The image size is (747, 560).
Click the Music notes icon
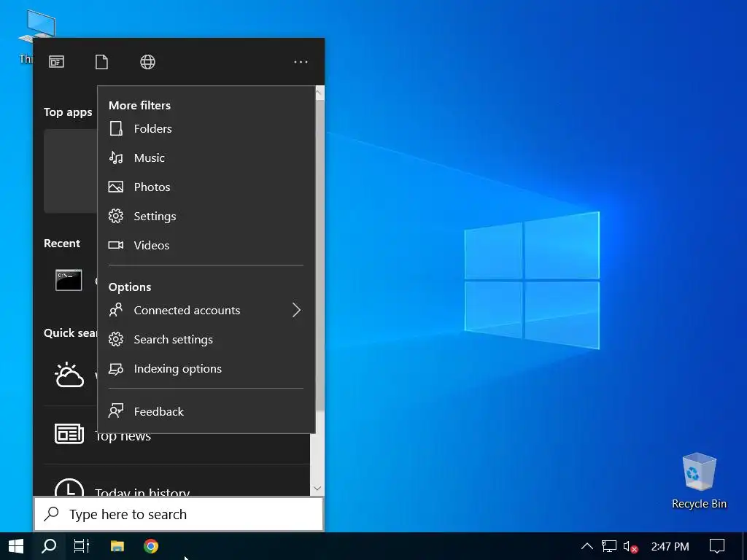pos(116,157)
